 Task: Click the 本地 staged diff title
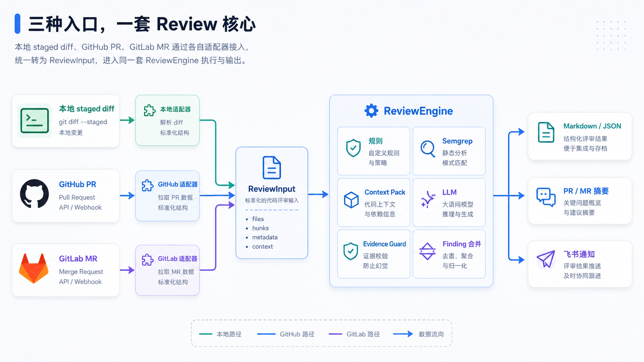click(87, 109)
